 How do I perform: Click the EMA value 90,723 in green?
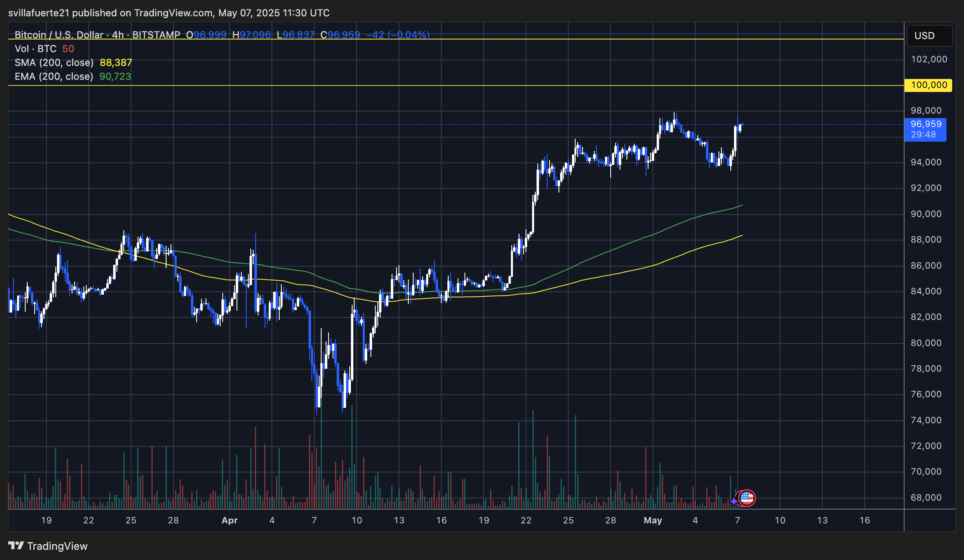tap(115, 77)
